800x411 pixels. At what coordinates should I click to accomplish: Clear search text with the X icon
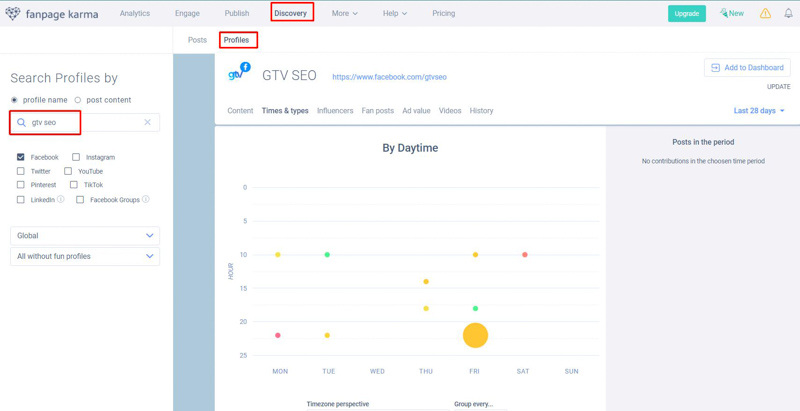pos(147,123)
